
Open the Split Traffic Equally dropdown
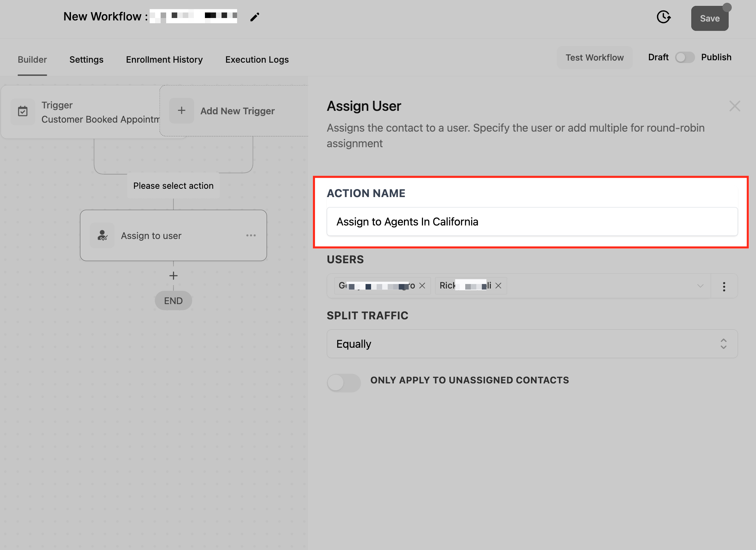(x=532, y=344)
